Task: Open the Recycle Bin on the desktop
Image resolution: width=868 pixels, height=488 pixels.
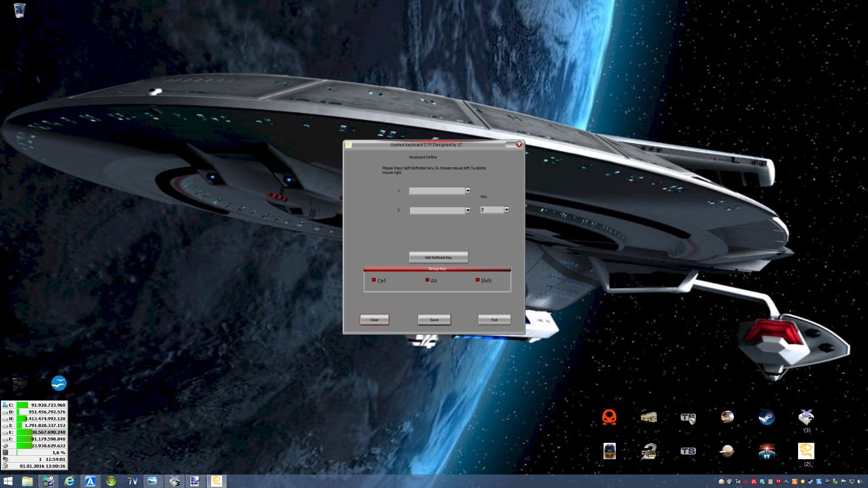Action: tap(19, 10)
